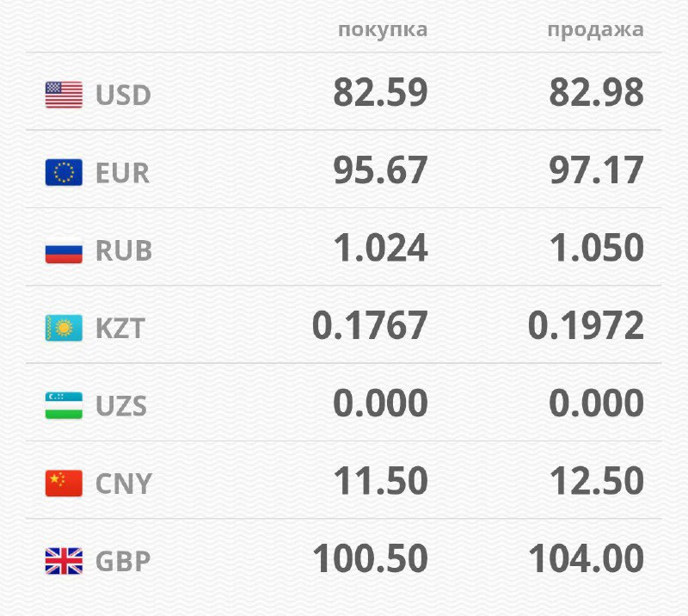This screenshot has width=688, height=616.
Task: Click the United Kingdom flag icon
Action: click(64, 561)
